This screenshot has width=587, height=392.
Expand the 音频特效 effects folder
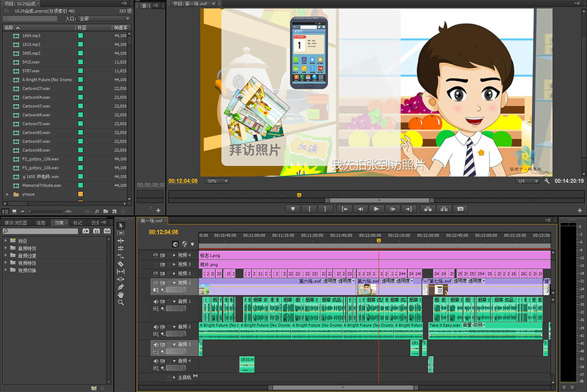[x=6, y=248]
